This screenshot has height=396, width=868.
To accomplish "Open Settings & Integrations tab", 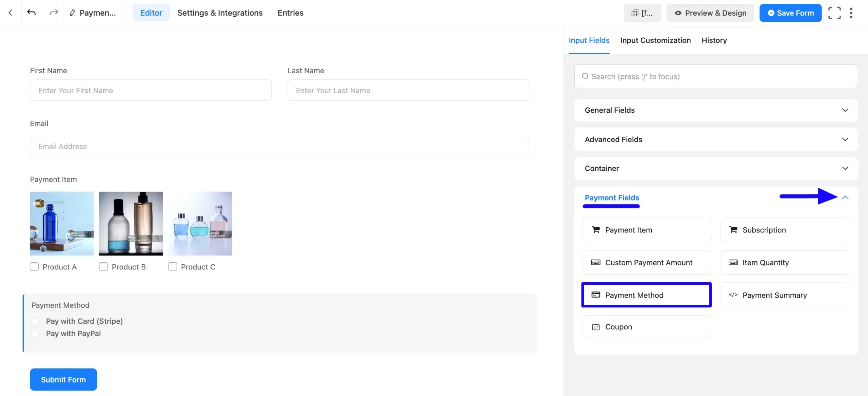I will click(x=220, y=13).
